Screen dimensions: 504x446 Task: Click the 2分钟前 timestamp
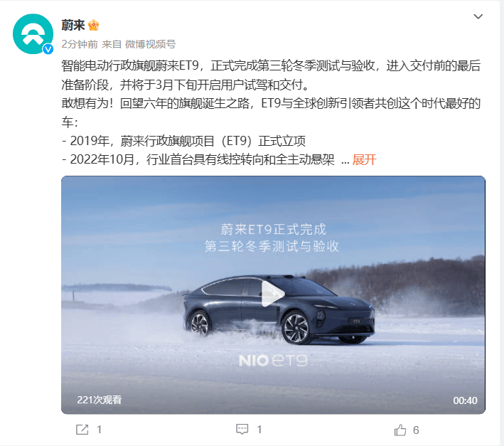tap(80, 44)
